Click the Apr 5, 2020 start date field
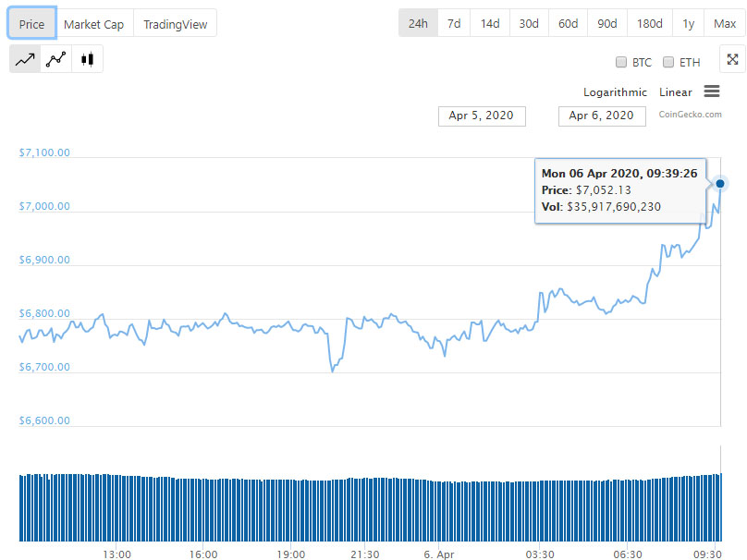The image size is (747, 560). coord(481,116)
